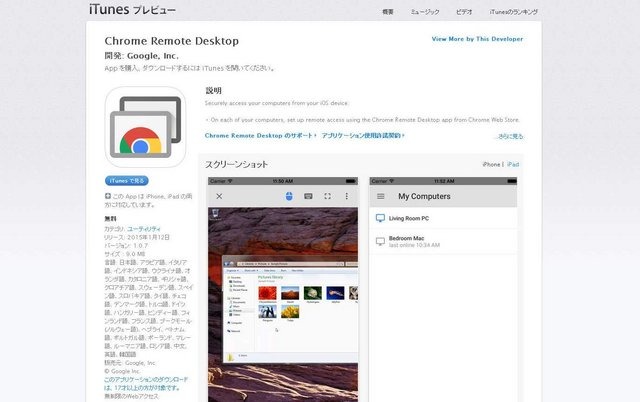Toggle the fullscreen icon in screenshot
640x402 pixels.
327,196
